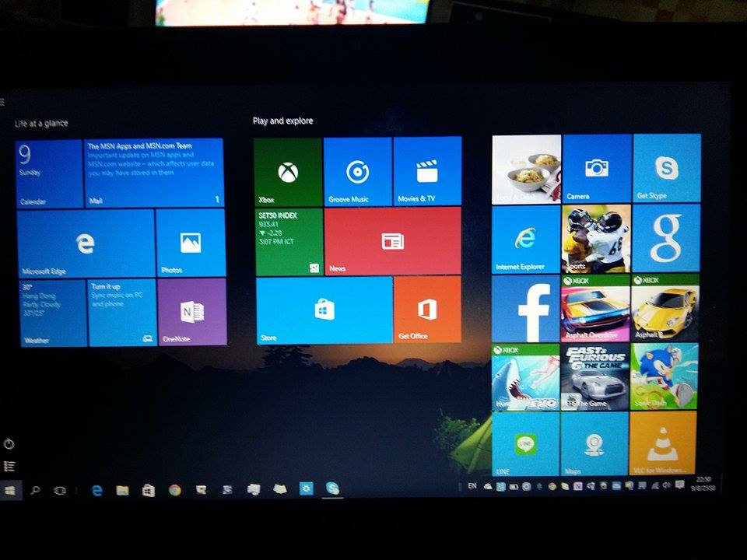Click OneDrive cloud tray icon
The image size is (747, 560).
488,487
